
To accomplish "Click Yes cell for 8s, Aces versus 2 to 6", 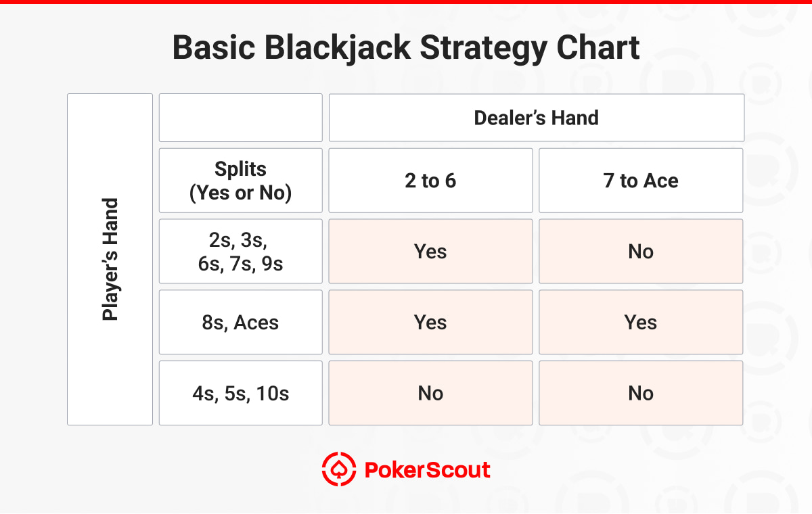I will coord(430,323).
